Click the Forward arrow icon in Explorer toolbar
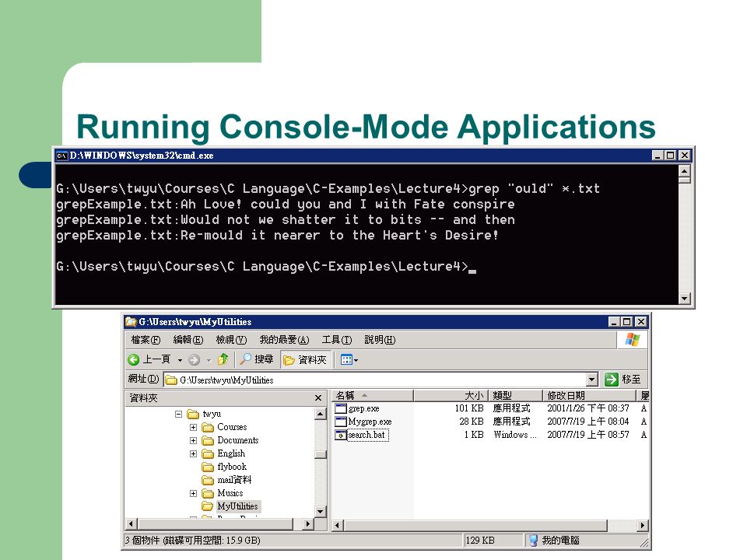 click(x=194, y=360)
